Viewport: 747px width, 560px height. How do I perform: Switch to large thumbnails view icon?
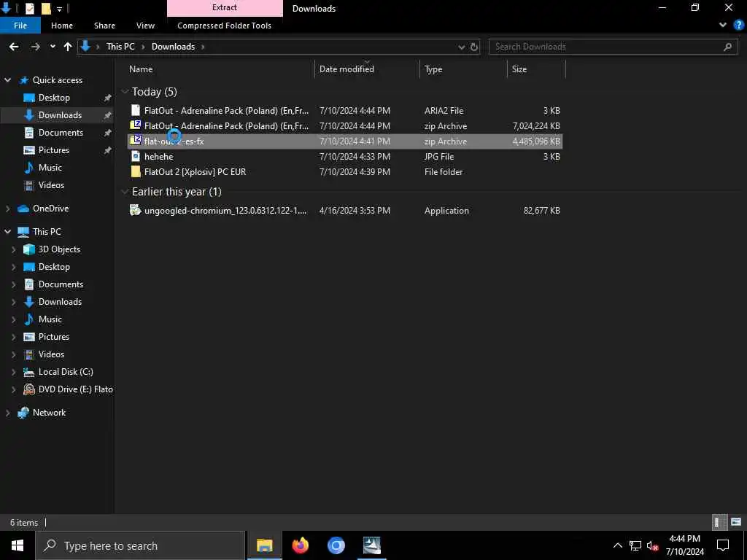pyautogui.click(x=735, y=522)
